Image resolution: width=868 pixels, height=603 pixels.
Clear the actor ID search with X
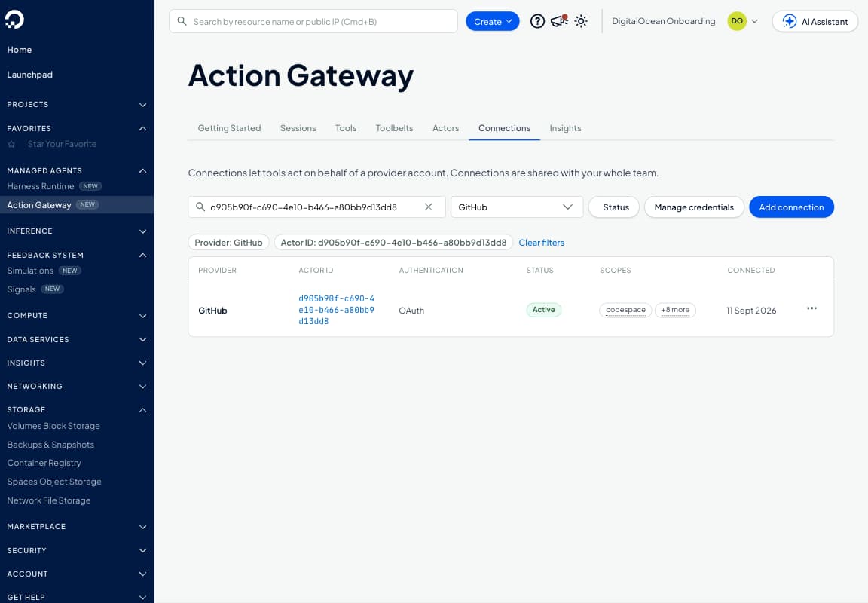tap(429, 207)
